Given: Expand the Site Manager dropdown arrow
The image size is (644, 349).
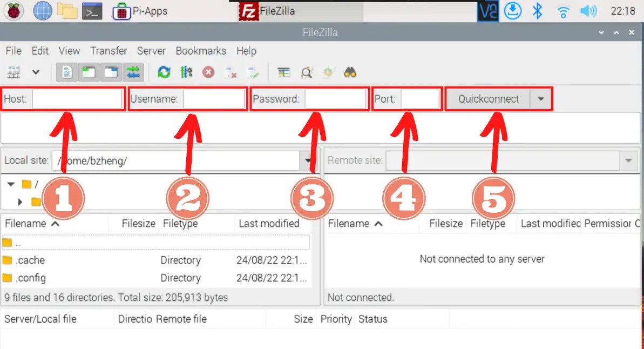Looking at the screenshot, I should pyautogui.click(x=36, y=71).
